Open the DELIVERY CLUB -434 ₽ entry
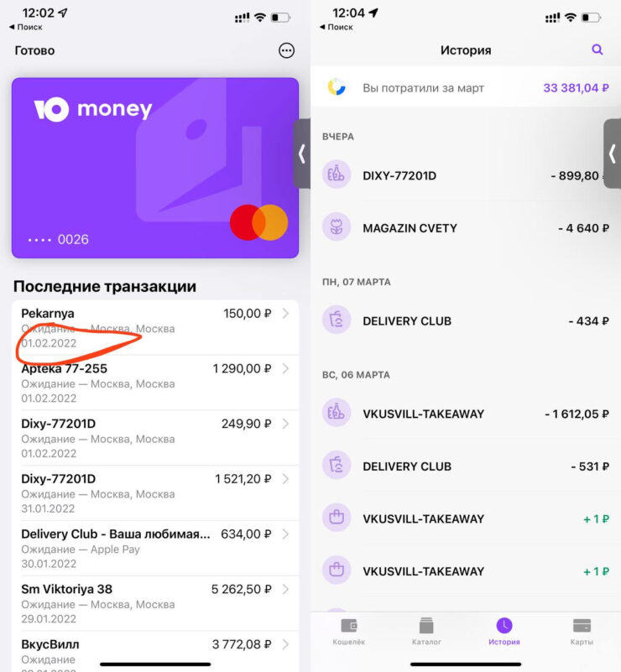Screen dimensions: 621x672 click(x=466, y=320)
